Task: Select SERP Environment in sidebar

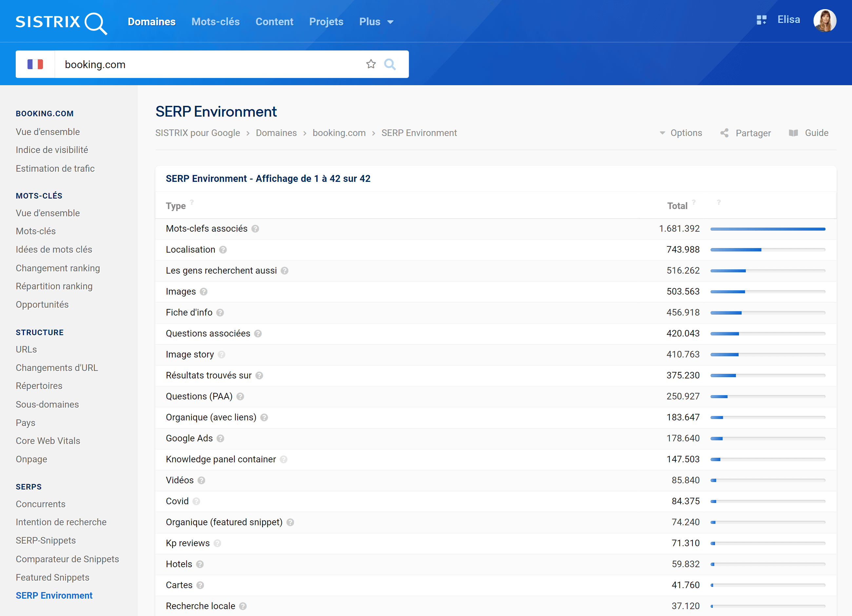Action: pyautogui.click(x=54, y=595)
